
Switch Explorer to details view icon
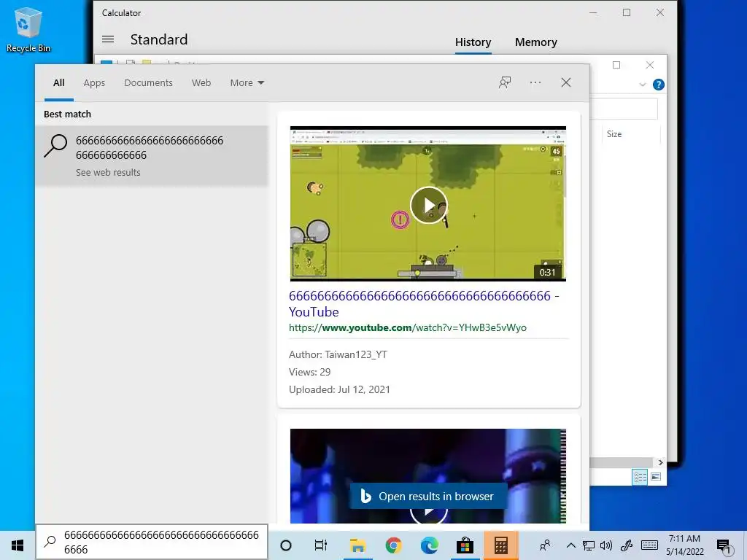[640, 477]
